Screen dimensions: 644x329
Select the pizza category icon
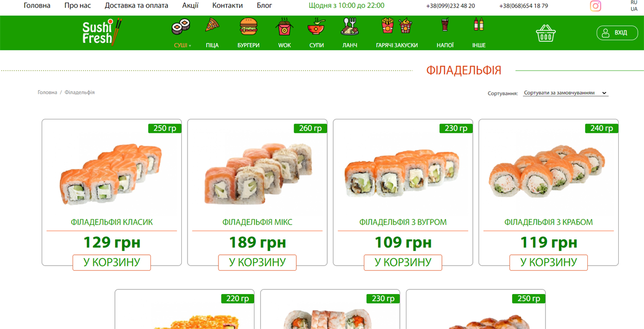point(212,26)
